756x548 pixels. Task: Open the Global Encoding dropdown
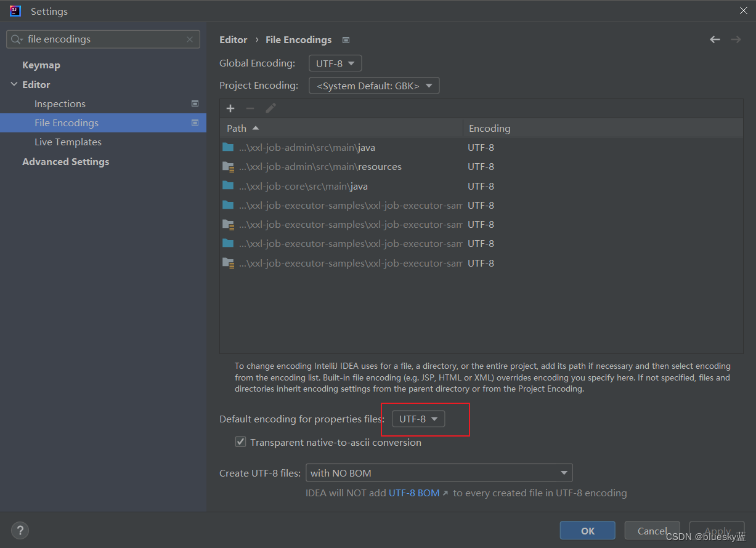tap(335, 63)
